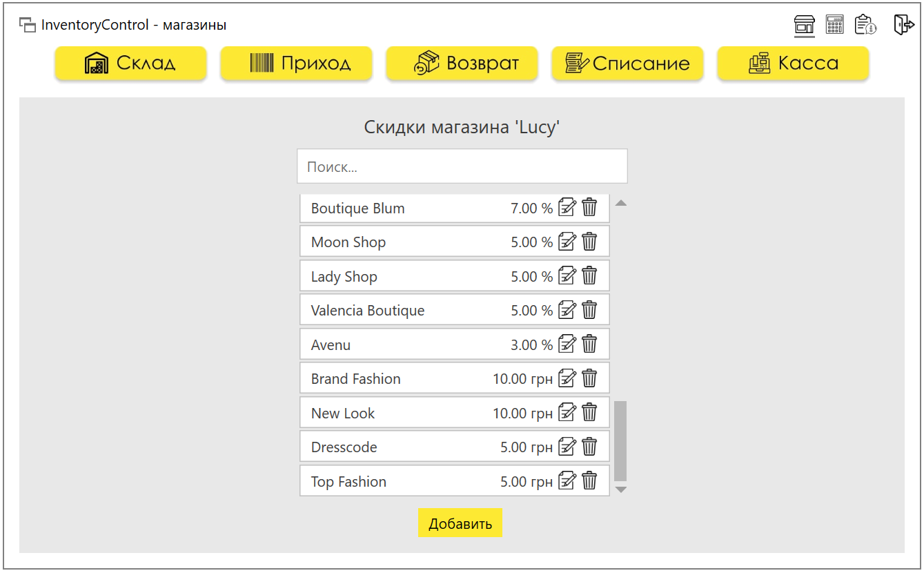The image size is (924, 573).
Task: Edit the Lady Shop discount
Action: tap(567, 275)
